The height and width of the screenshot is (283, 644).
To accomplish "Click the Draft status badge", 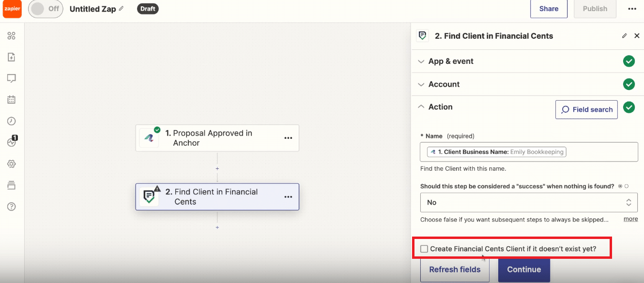I will [x=148, y=9].
